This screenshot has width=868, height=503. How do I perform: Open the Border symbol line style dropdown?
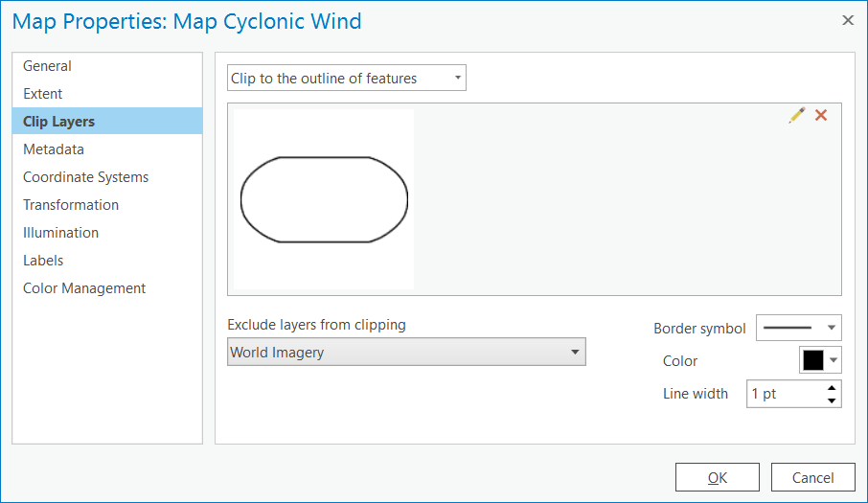click(x=798, y=328)
